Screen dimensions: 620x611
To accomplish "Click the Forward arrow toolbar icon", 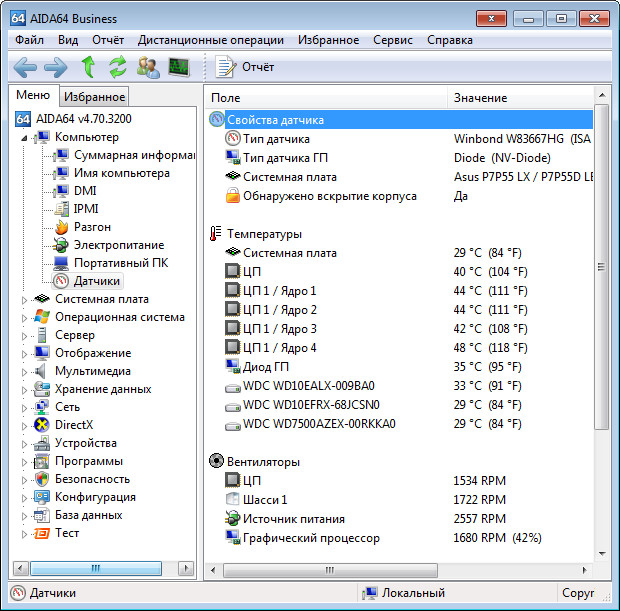I will point(56,67).
